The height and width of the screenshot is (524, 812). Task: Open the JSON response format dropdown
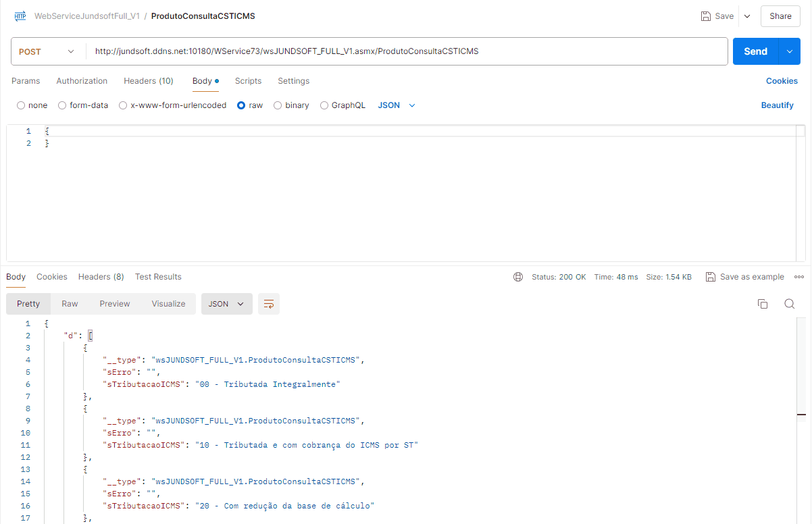click(226, 304)
